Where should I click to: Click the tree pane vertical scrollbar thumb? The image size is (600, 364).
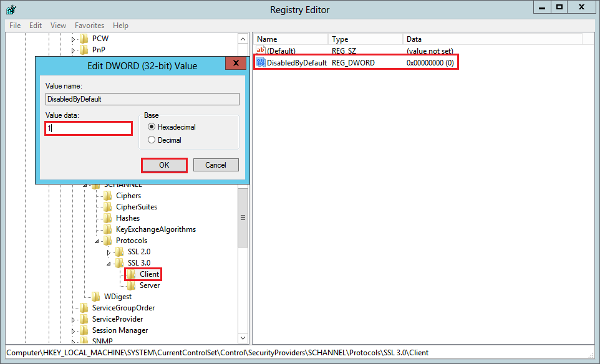click(243, 218)
